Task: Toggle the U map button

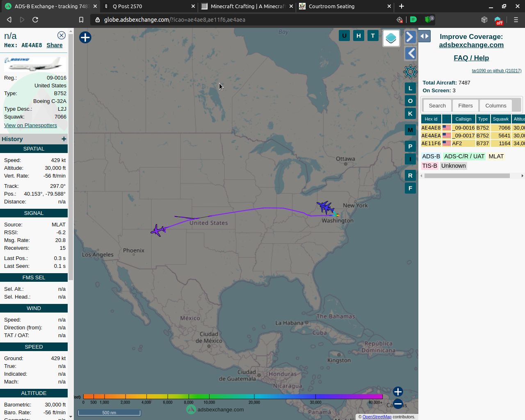Action: 344,36
